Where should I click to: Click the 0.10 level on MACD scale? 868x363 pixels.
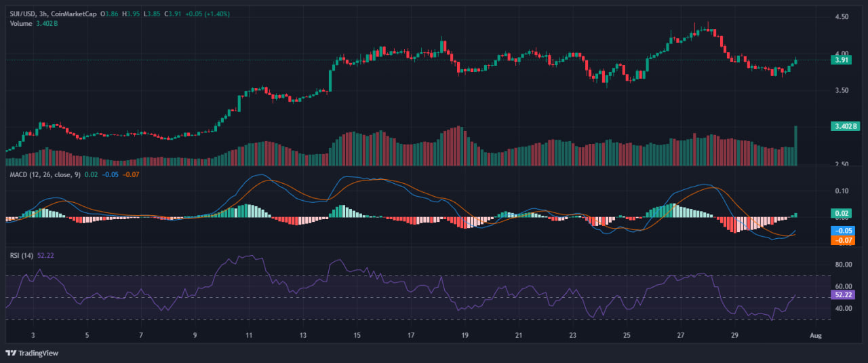(x=842, y=191)
